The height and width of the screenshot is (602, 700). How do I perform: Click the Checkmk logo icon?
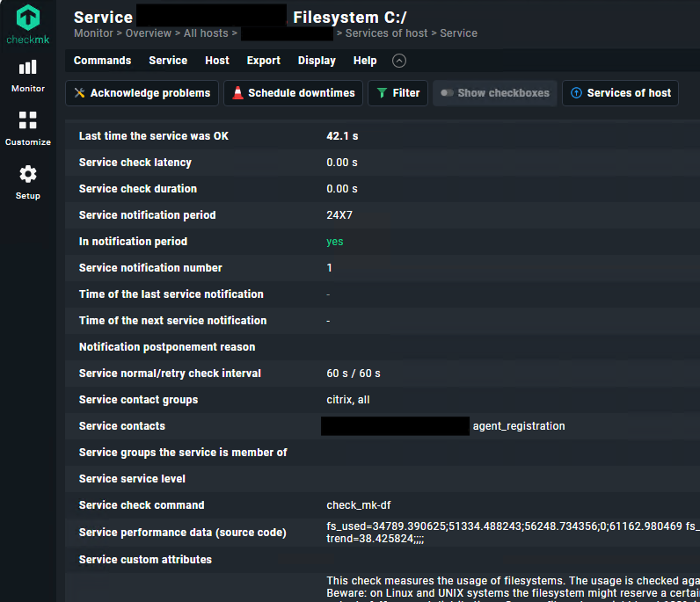pos(28,18)
